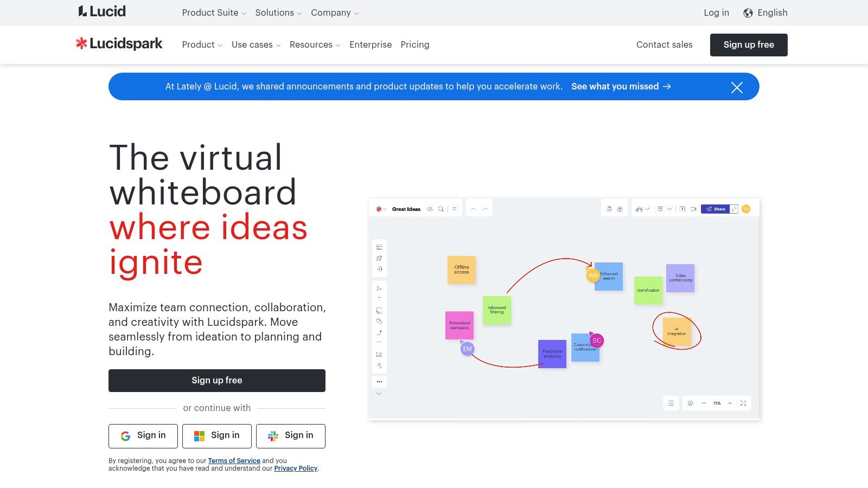Click the list outline icon near zoom controls
The height and width of the screenshot is (488, 868).
point(671,403)
